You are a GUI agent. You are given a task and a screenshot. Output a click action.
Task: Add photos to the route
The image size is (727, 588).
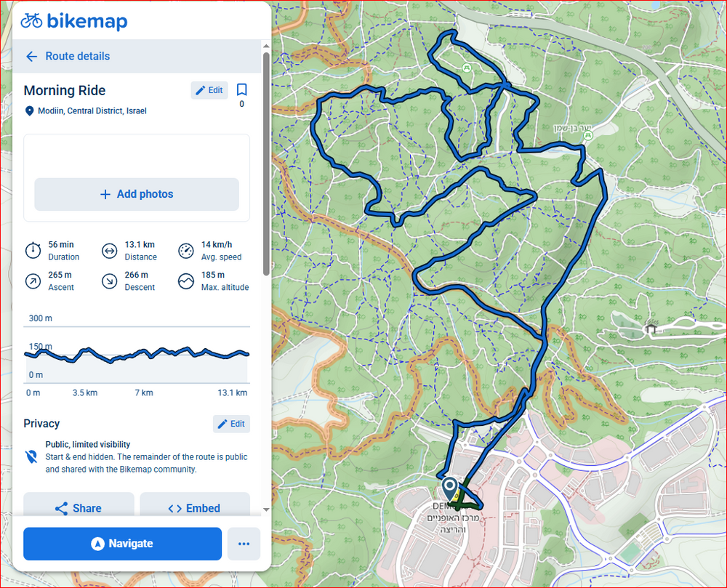pyautogui.click(x=137, y=194)
